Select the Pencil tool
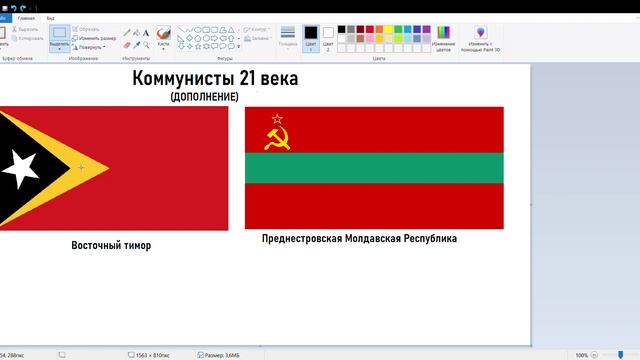 (127, 33)
